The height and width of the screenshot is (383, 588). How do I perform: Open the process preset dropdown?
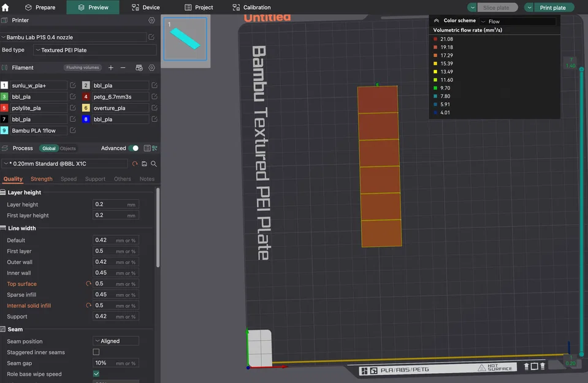coord(65,164)
